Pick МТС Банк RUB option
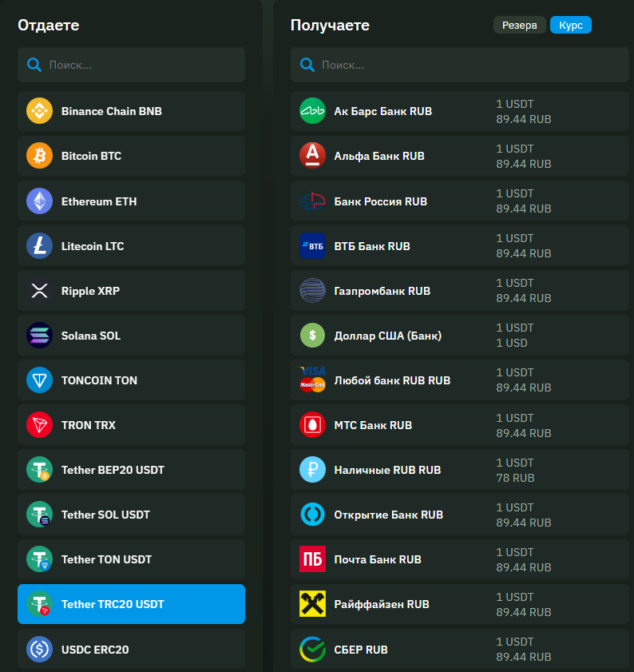634x672 pixels. 460,425
